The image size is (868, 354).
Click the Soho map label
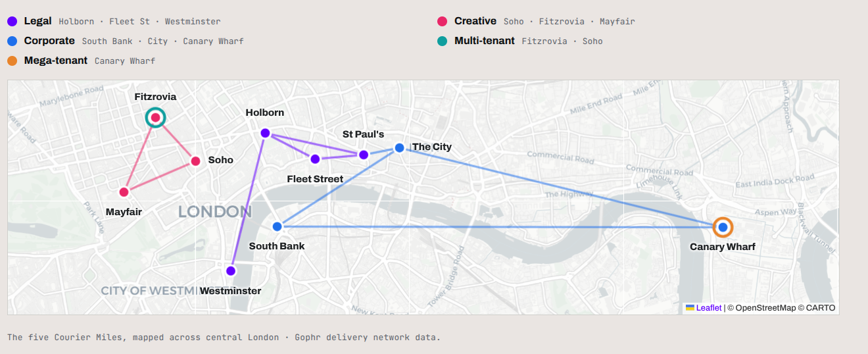tap(221, 160)
